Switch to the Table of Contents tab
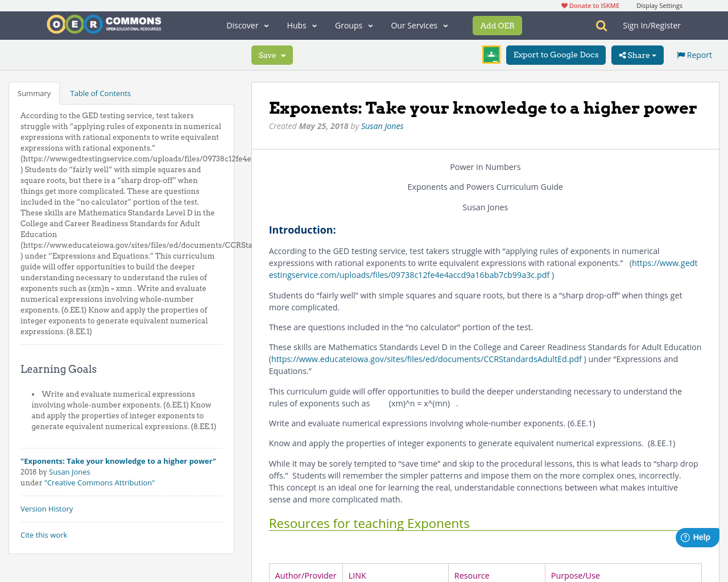728x582 pixels. [100, 92]
